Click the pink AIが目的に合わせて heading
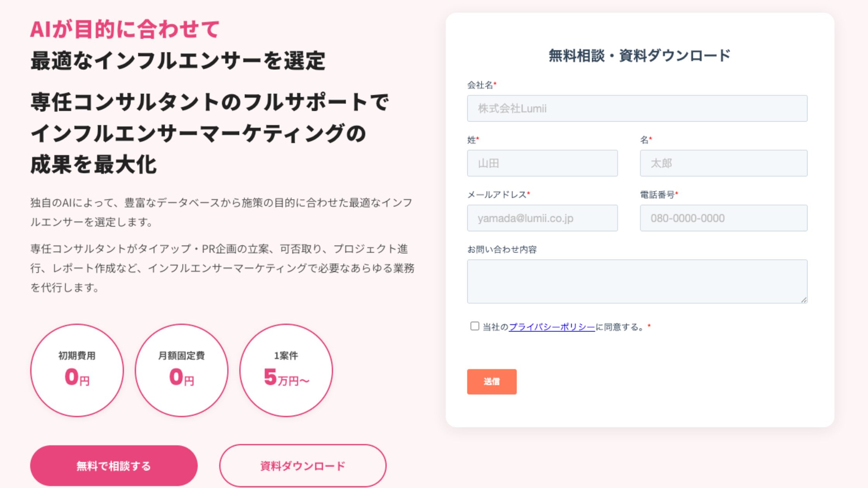This screenshot has width=868, height=488. [125, 29]
